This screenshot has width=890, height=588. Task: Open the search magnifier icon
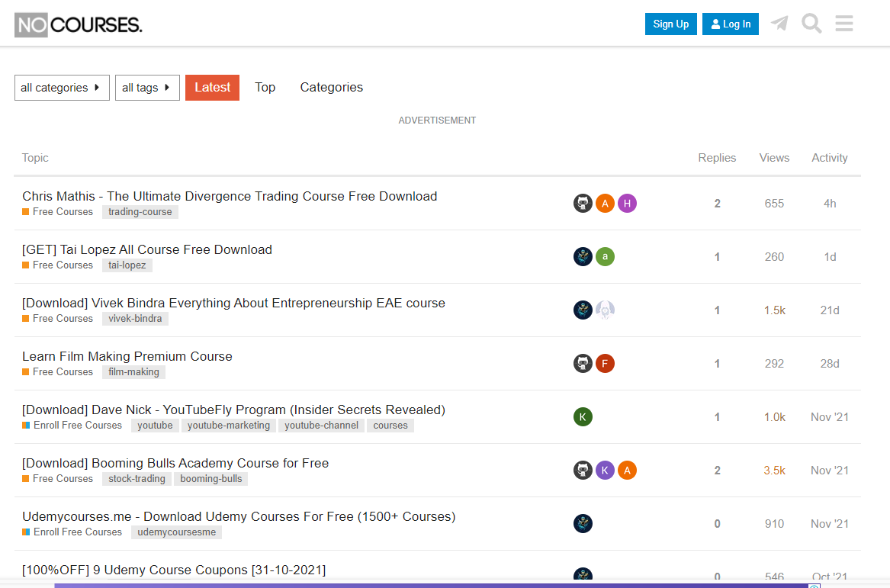coord(811,24)
